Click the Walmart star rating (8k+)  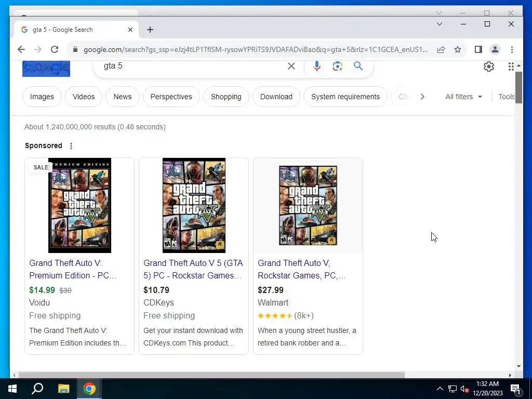point(286,316)
